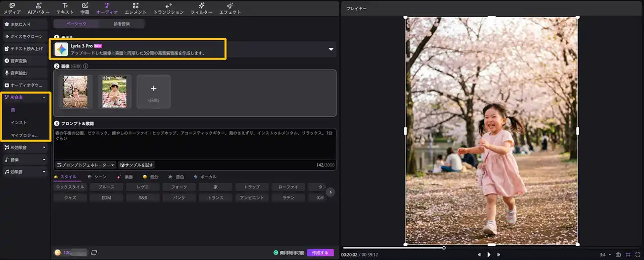Click the add image plus tile
This screenshot has width=644, height=260.
point(153,91)
